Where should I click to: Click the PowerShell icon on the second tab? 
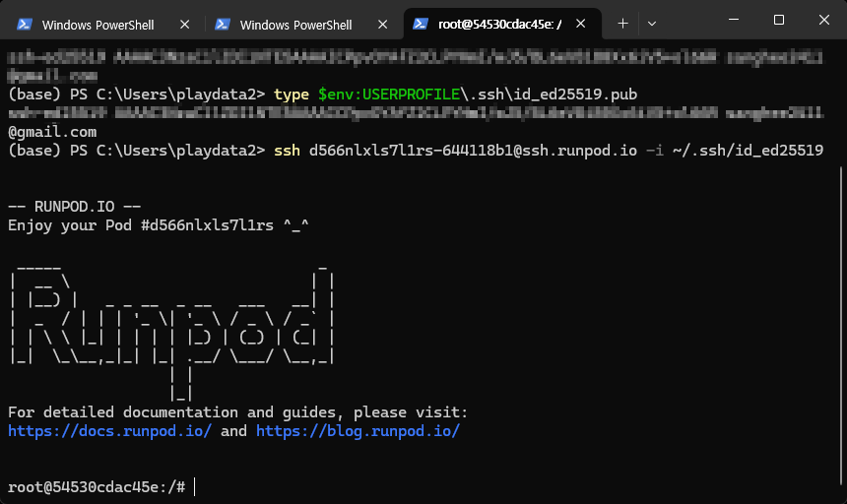223,25
